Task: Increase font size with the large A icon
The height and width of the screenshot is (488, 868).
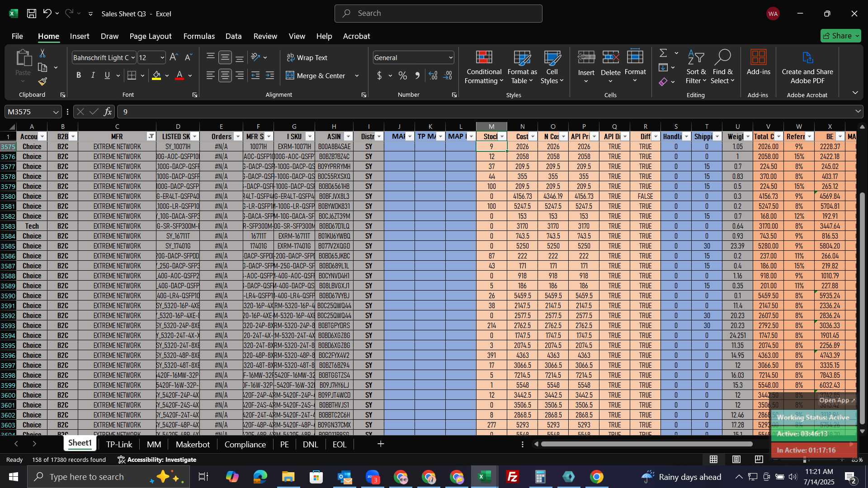Action: pyautogui.click(x=174, y=57)
